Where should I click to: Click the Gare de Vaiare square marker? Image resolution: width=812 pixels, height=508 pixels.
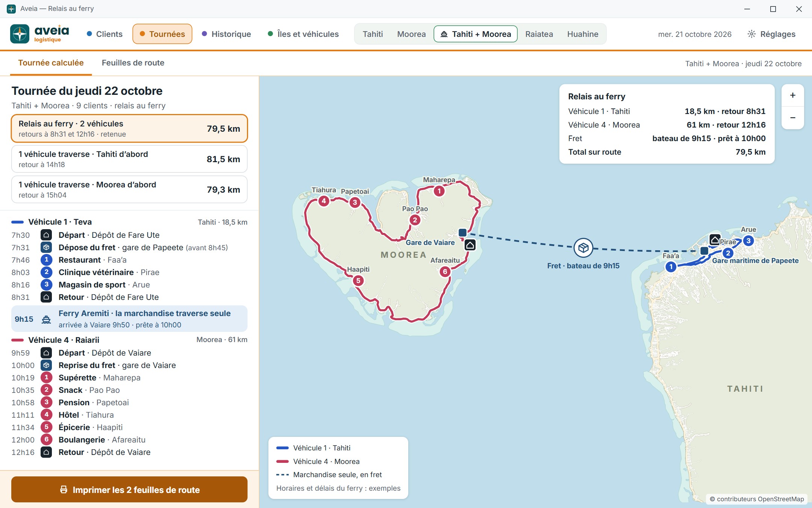(463, 233)
